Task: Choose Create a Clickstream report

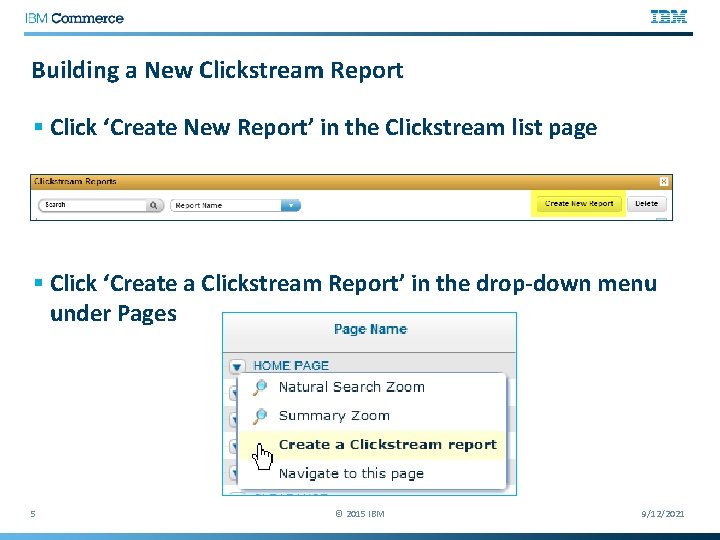Action: [x=372, y=444]
